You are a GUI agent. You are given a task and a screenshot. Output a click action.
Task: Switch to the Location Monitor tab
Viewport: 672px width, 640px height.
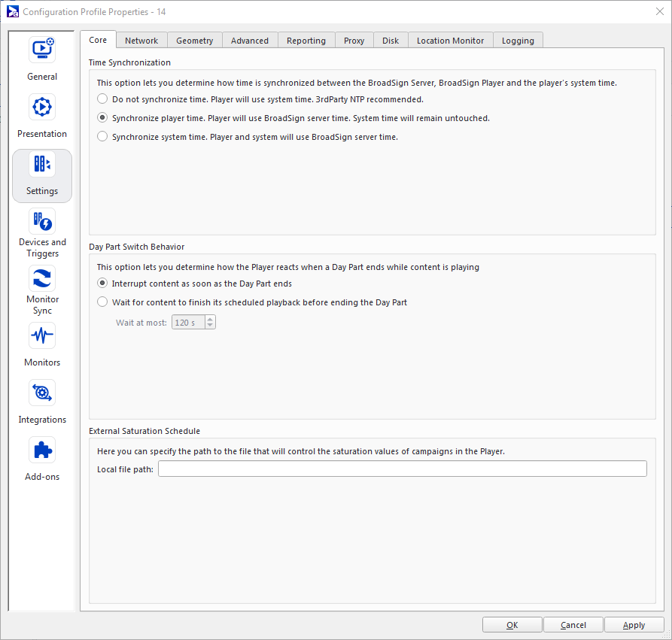[451, 41]
